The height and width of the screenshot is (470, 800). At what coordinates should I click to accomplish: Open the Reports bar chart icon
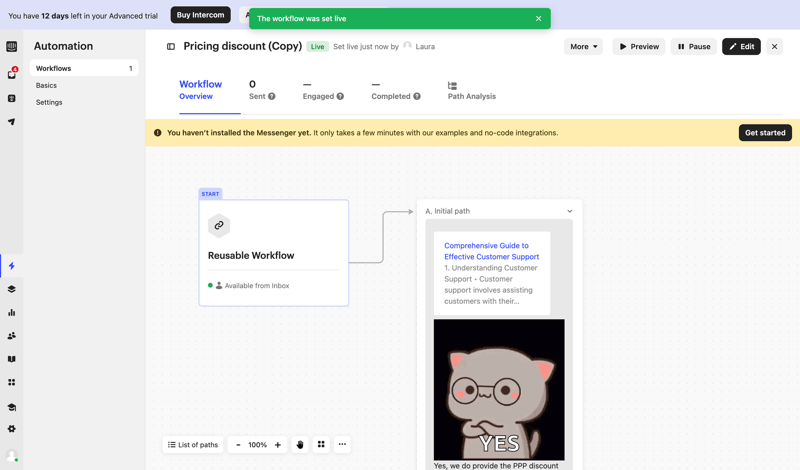pos(12,312)
